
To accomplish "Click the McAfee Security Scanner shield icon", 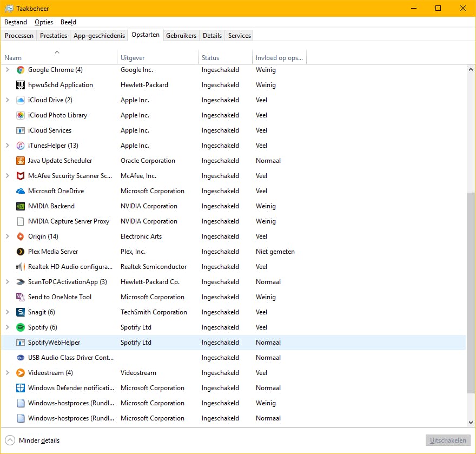I will [x=21, y=176].
